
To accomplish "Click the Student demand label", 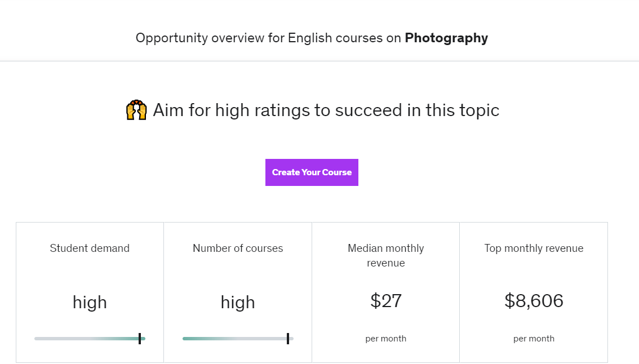I will [x=90, y=248].
